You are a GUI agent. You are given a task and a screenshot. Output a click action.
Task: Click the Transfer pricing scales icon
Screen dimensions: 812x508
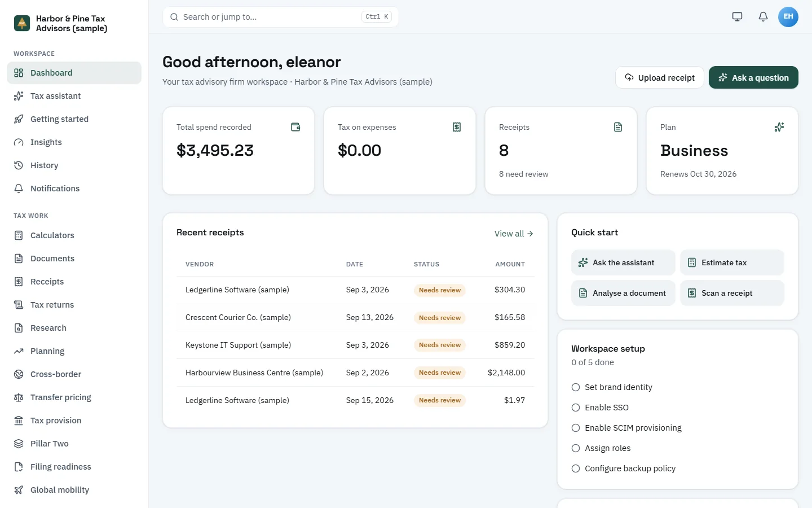coord(19,397)
